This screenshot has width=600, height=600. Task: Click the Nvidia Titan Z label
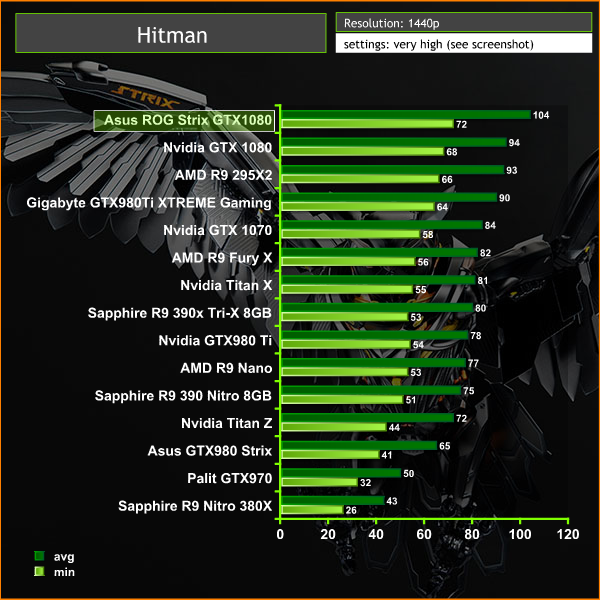click(227, 423)
